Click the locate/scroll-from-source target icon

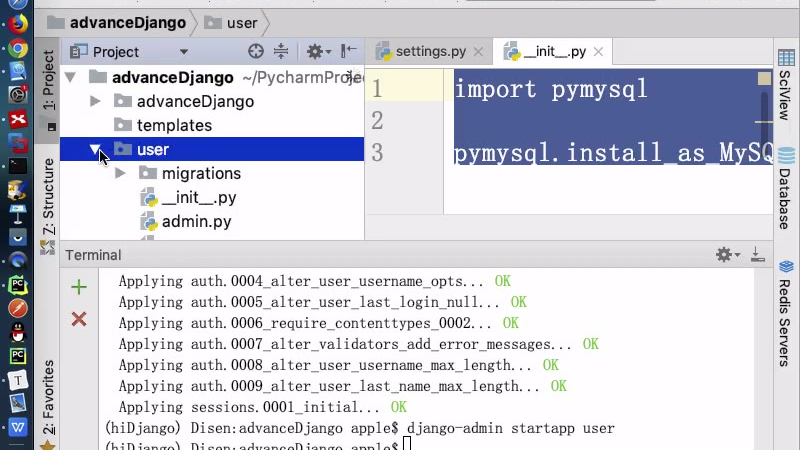(x=256, y=52)
